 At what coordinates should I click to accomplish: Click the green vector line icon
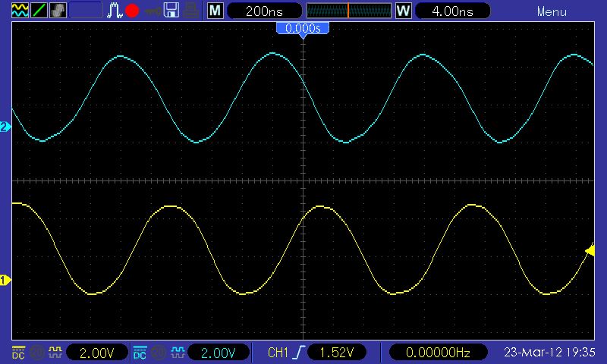click(x=39, y=11)
